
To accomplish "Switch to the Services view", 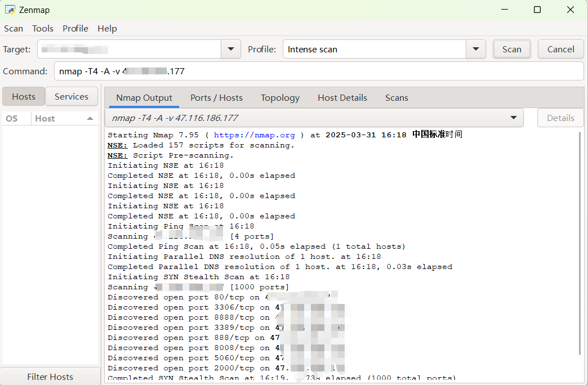I will [72, 96].
